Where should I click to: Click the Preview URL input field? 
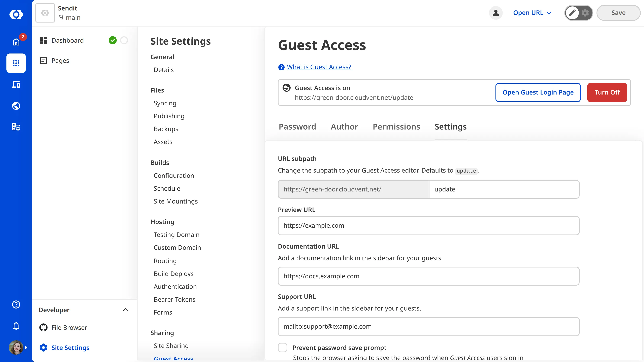click(x=428, y=225)
